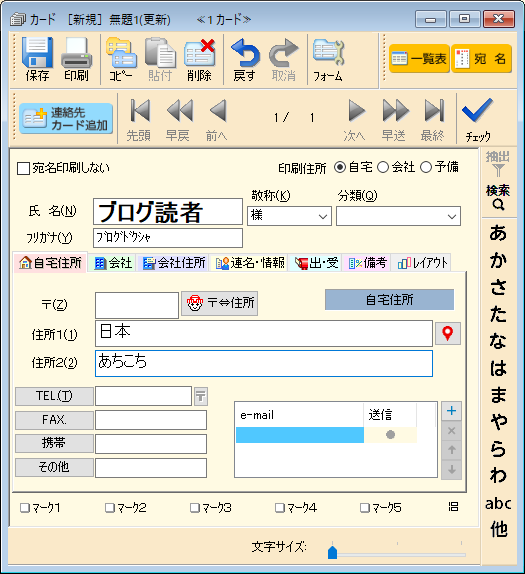Image resolution: width=525 pixels, height=574 pixels.
Task: Click the 削除 delete card icon
Action: [199, 59]
